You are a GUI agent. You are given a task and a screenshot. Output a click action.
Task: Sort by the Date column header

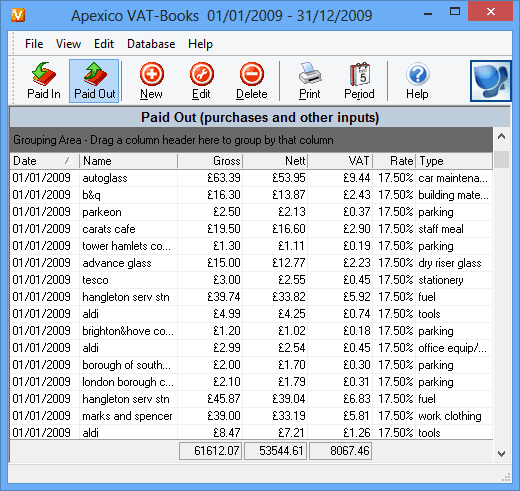pyautogui.click(x=44, y=161)
